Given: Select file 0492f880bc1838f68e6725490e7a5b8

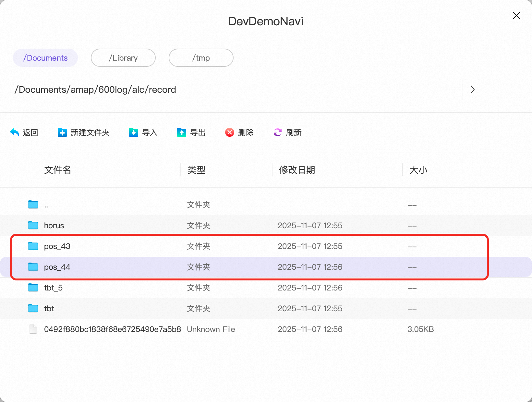Looking at the screenshot, I should pyautogui.click(x=113, y=329).
